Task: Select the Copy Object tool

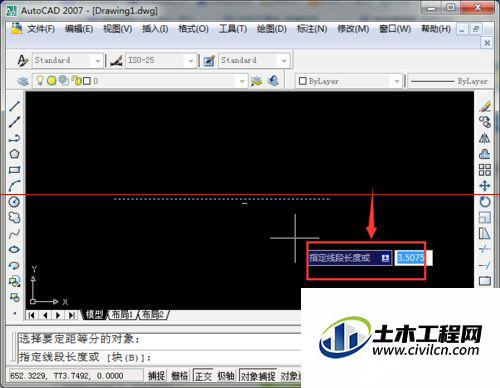Action: (485, 122)
